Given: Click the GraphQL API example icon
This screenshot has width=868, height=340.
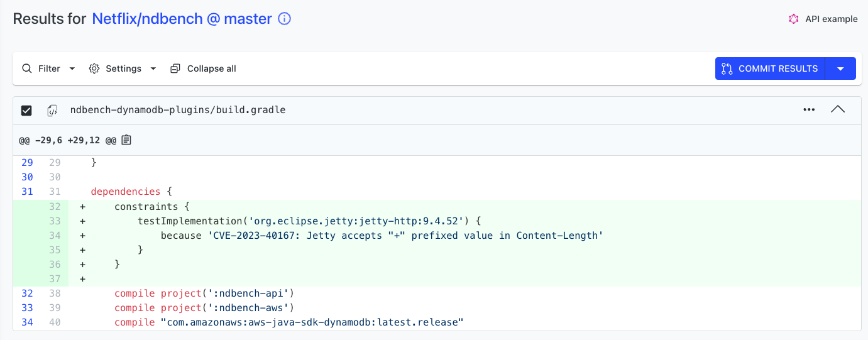Looking at the screenshot, I should tap(794, 19).
